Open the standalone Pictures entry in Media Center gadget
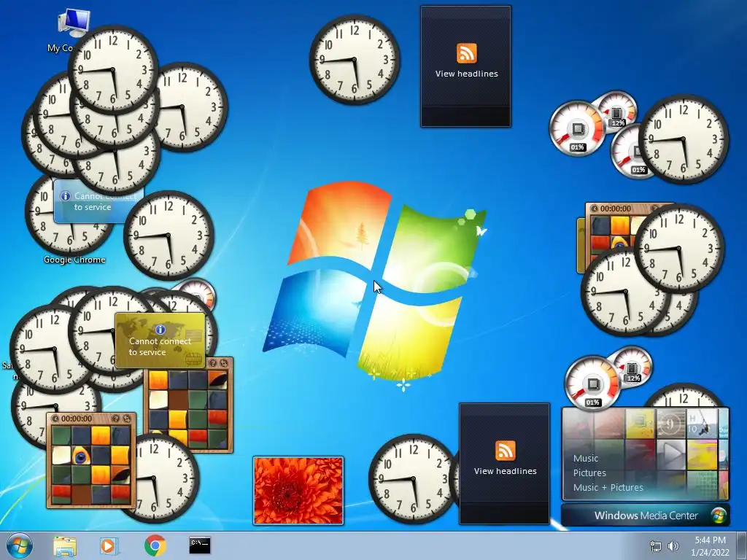Screen dimensions: 747x560 tap(589, 472)
